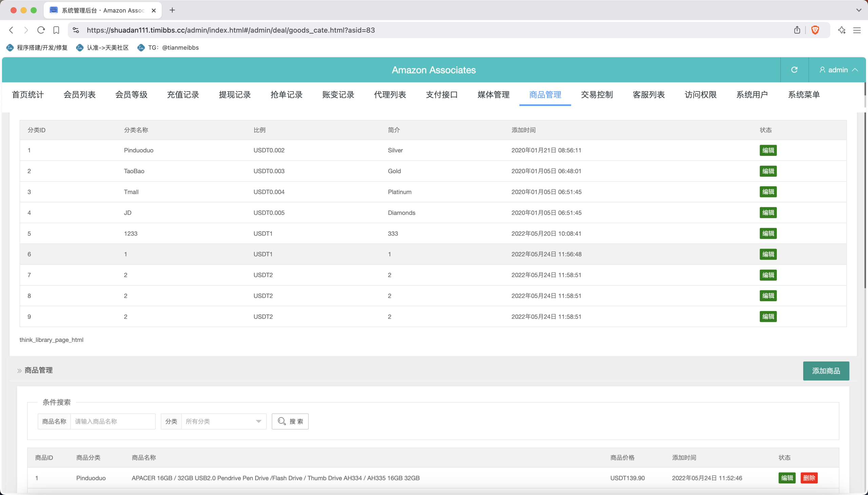Open the 客服列表 menu tab

(x=649, y=95)
